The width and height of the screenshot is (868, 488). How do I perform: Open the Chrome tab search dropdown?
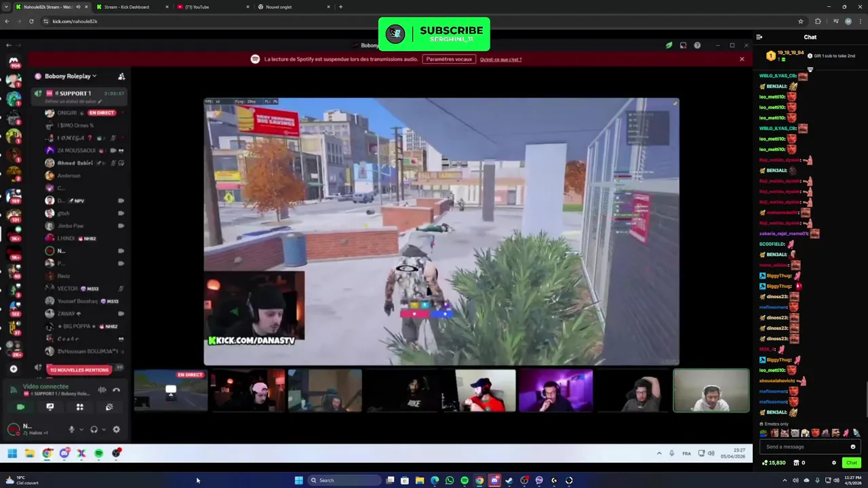7,7
